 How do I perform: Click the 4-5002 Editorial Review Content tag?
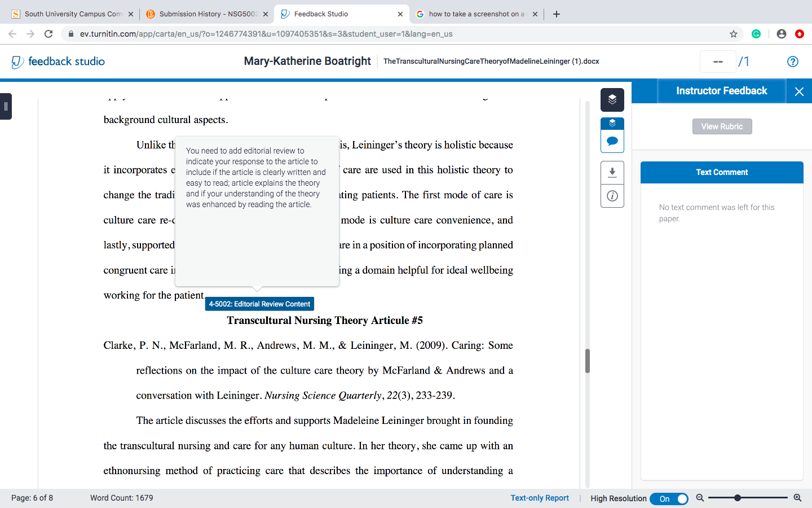(259, 304)
